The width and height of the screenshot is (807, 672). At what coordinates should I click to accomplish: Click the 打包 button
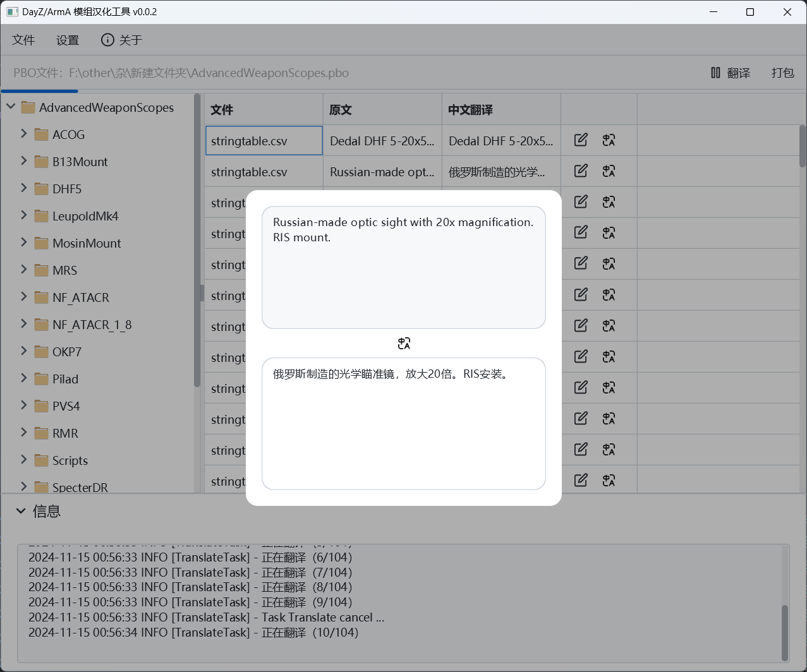782,73
